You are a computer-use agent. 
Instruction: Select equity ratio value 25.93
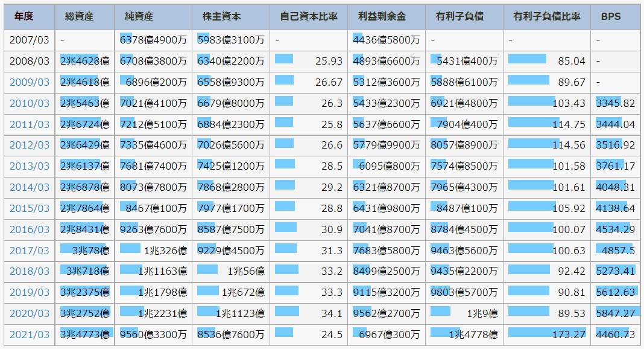coord(329,61)
